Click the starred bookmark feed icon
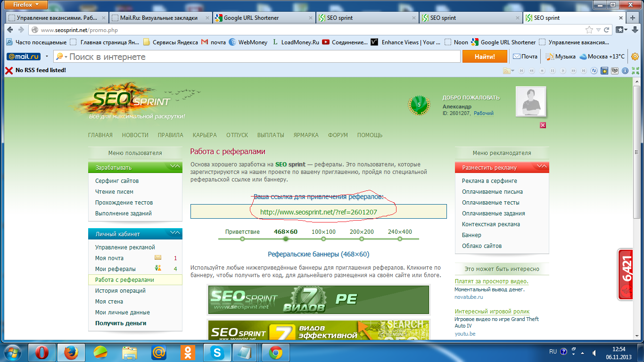644x362 pixels. tap(604, 71)
